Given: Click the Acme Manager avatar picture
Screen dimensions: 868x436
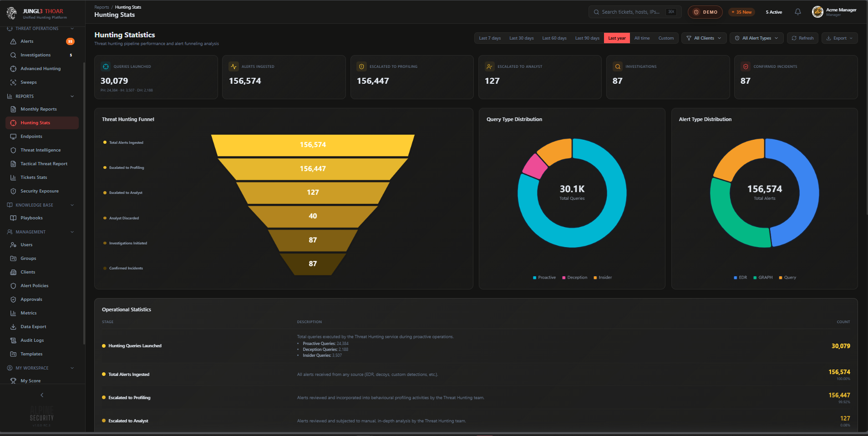Looking at the screenshot, I should pyautogui.click(x=817, y=12).
